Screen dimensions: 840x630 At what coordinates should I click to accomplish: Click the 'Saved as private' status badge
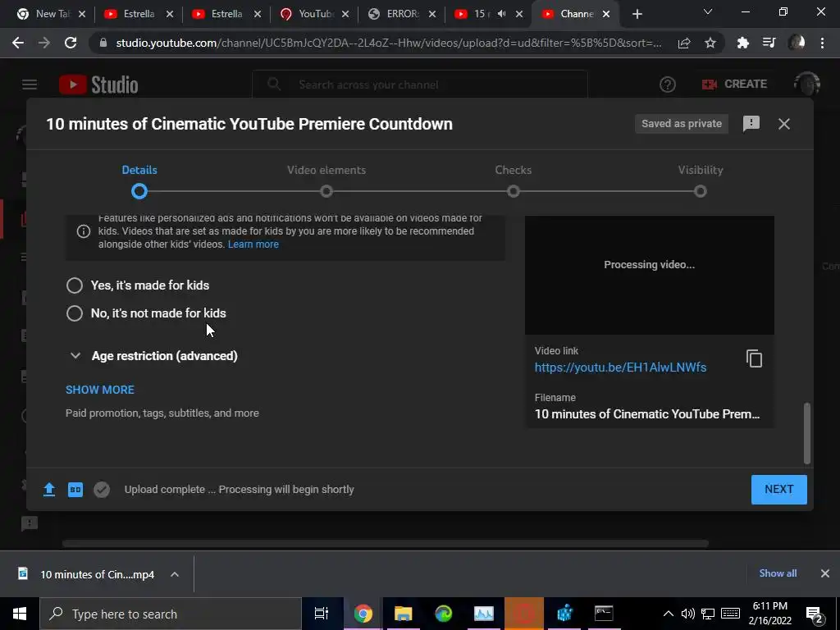coord(682,124)
